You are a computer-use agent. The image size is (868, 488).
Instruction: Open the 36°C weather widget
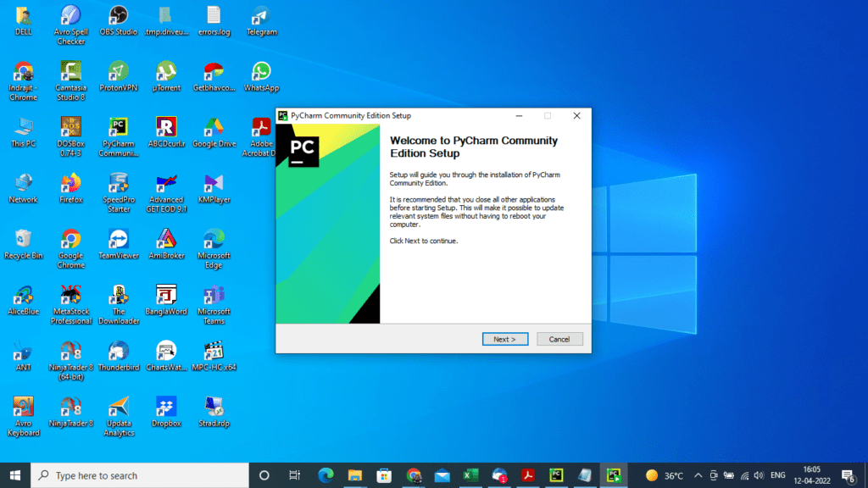tap(665, 475)
